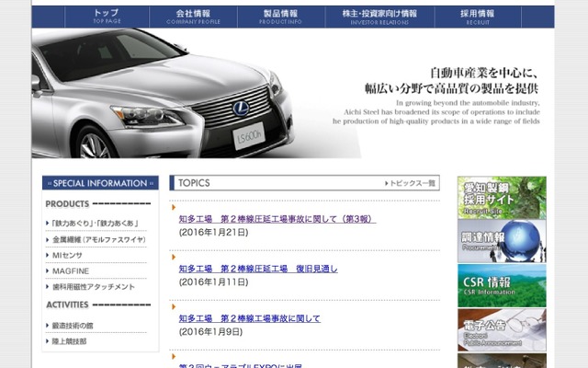This screenshot has height=368, width=588.
Task: Click the arrow bullet beside MIセンサ
Action: tap(47, 255)
